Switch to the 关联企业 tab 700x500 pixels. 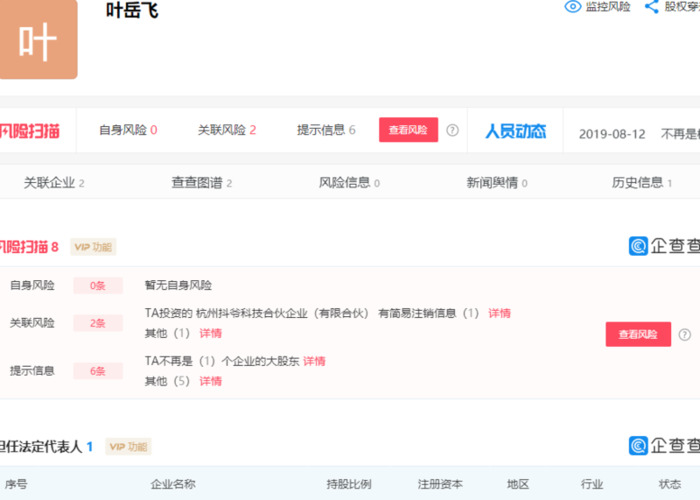click(x=54, y=183)
